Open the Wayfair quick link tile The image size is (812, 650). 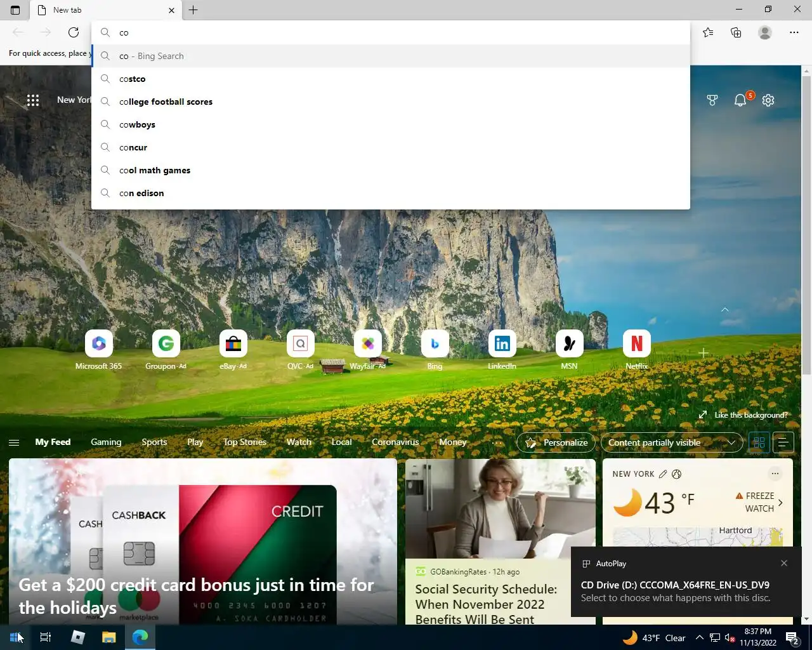click(367, 350)
